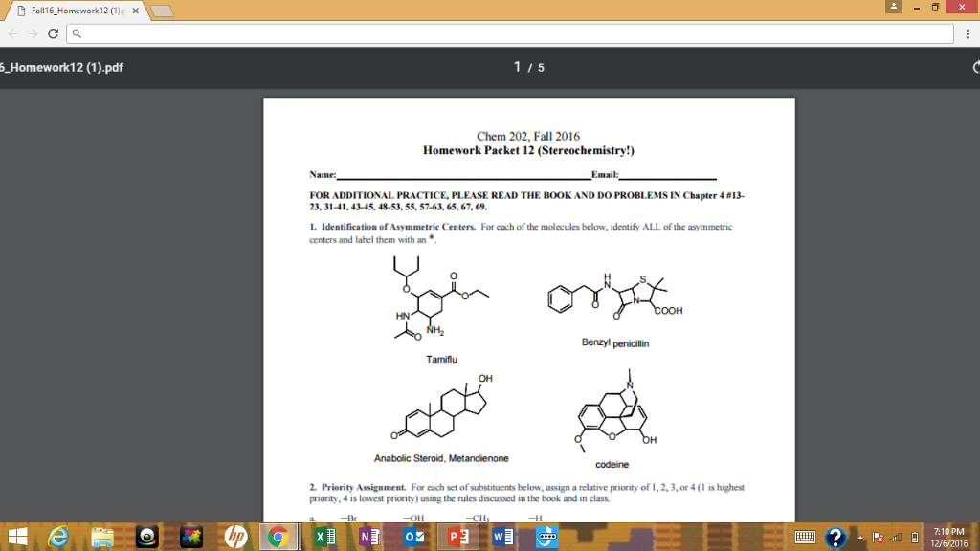
Task: Click the 'Email:' label on the homework
Action: (x=605, y=175)
